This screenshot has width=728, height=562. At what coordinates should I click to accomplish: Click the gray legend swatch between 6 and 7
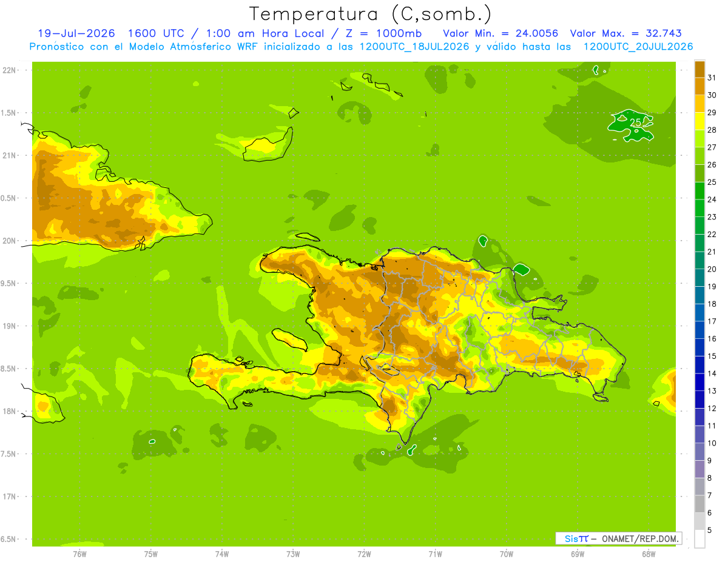coord(699,504)
